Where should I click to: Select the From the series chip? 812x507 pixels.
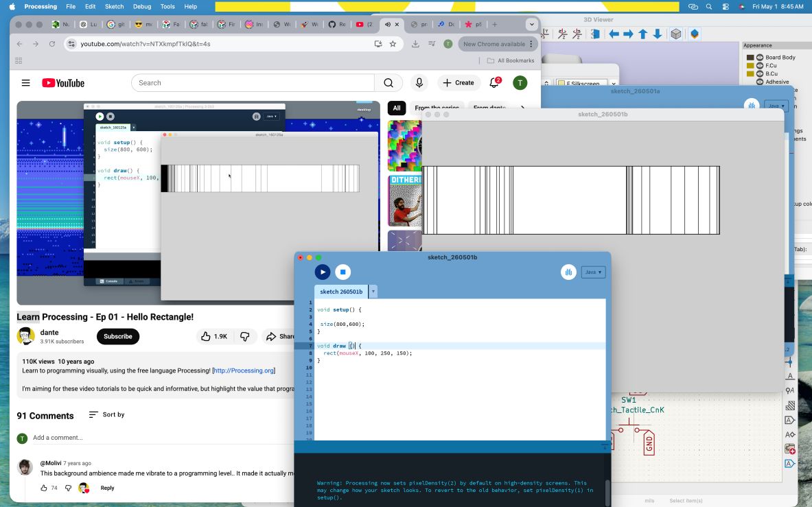437,108
